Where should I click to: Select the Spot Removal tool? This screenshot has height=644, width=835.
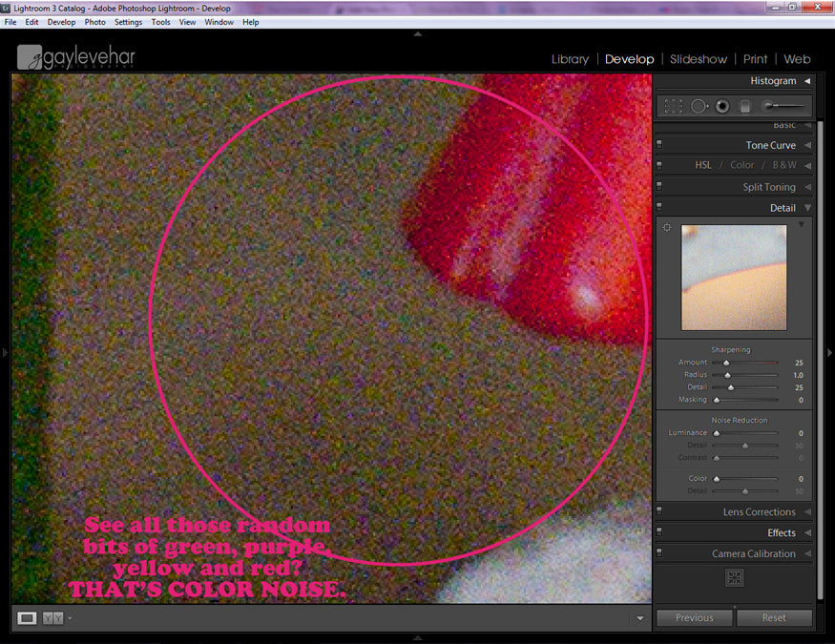(699, 107)
